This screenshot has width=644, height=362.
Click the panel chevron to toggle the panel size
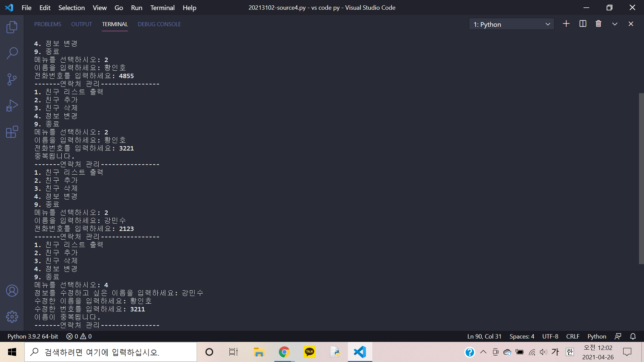615,24
